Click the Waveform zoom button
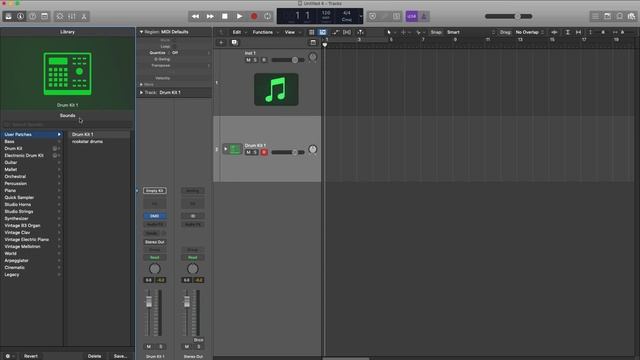640x360 pixels. (554, 32)
